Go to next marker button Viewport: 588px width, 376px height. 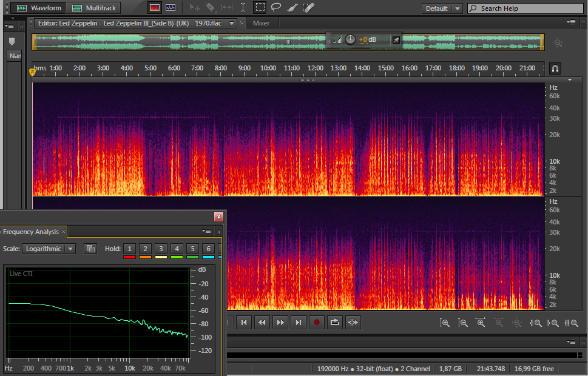[x=298, y=323]
